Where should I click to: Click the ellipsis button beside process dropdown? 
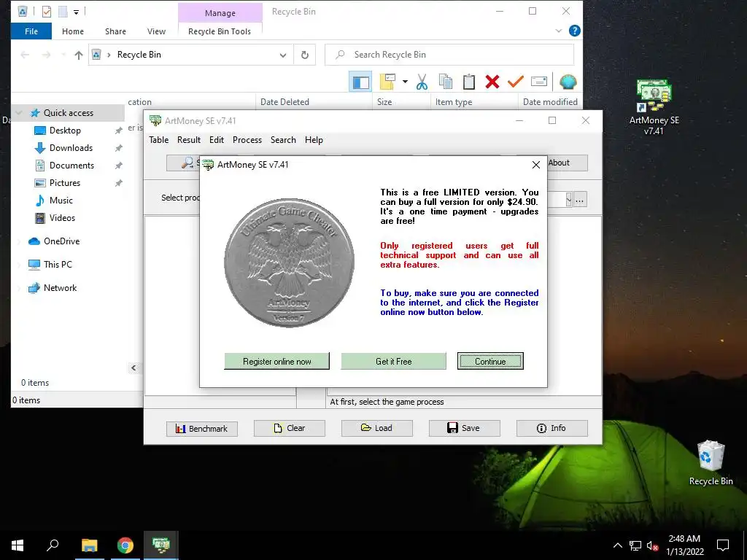click(580, 200)
